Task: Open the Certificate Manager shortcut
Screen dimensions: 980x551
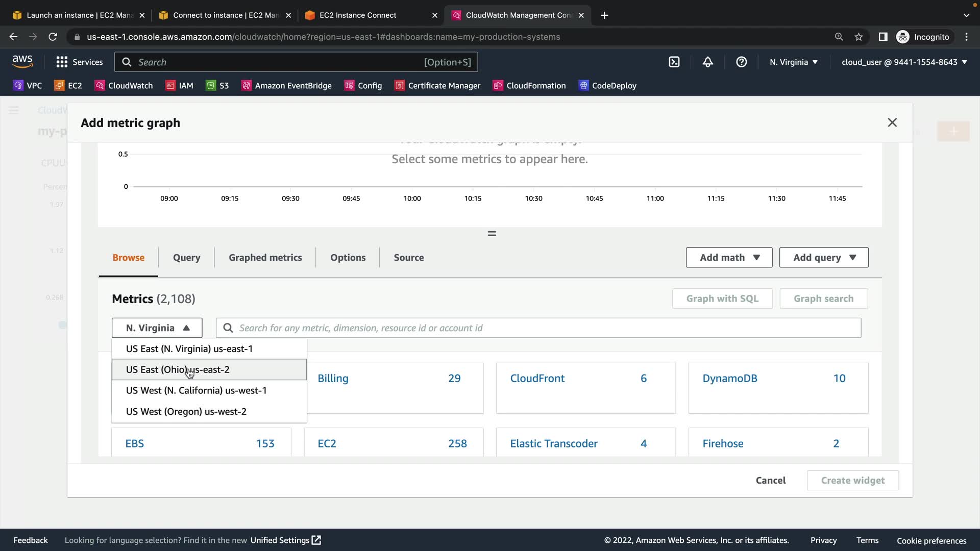Action: tap(437, 85)
